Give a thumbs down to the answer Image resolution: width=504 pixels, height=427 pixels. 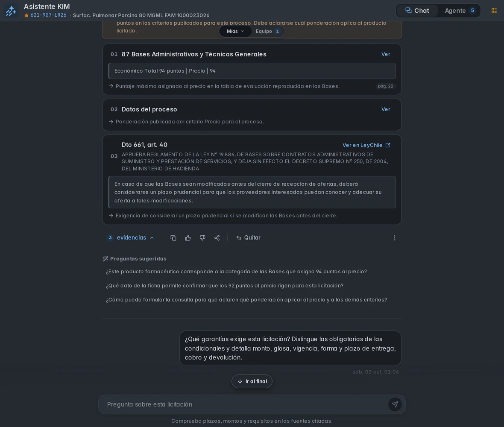(202, 238)
